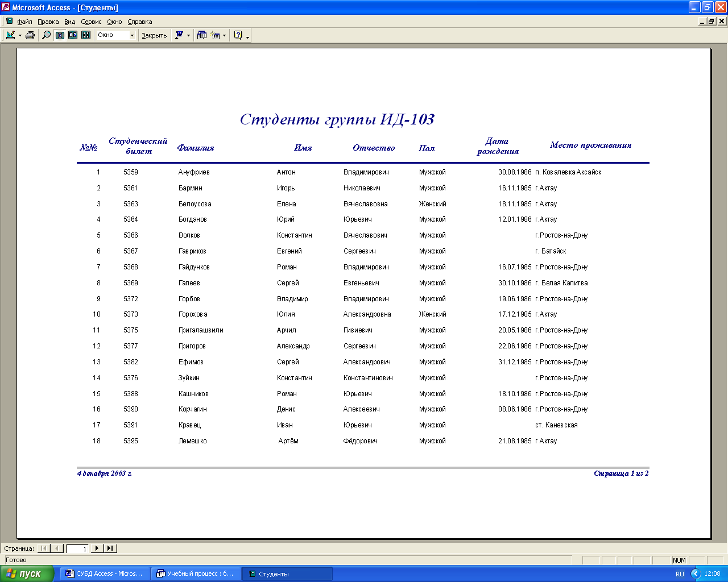Screen dimensions: 728x582
Task: Switch to 'СУБД Access - Micros…' taskbar button
Action: pos(105,573)
